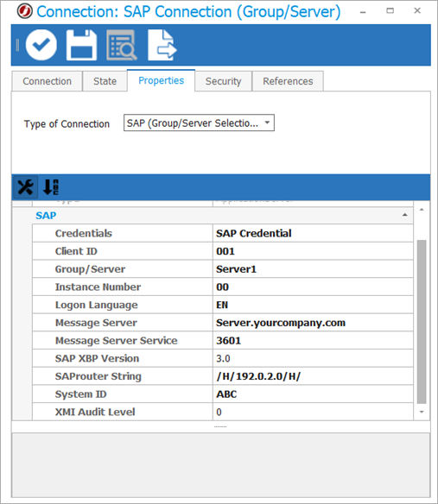Collapse the SAP property category
This screenshot has width=438, height=504.
(x=405, y=215)
